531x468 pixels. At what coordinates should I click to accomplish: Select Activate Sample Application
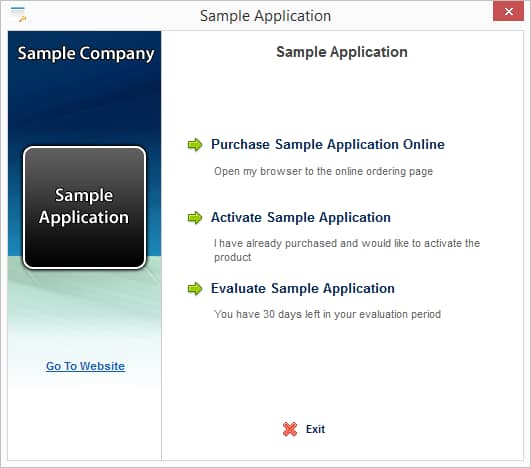pyautogui.click(x=301, y=217)
